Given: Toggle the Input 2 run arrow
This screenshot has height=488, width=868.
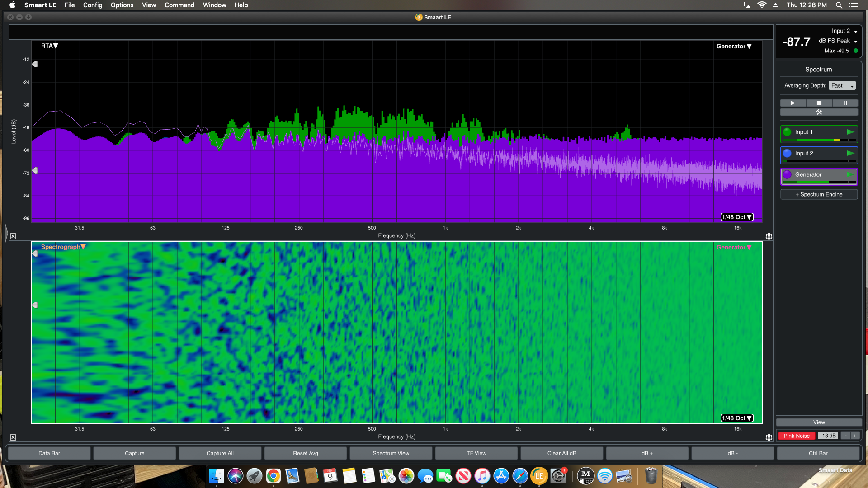Looking at the screenshot, I should click(x=850, y=153).
